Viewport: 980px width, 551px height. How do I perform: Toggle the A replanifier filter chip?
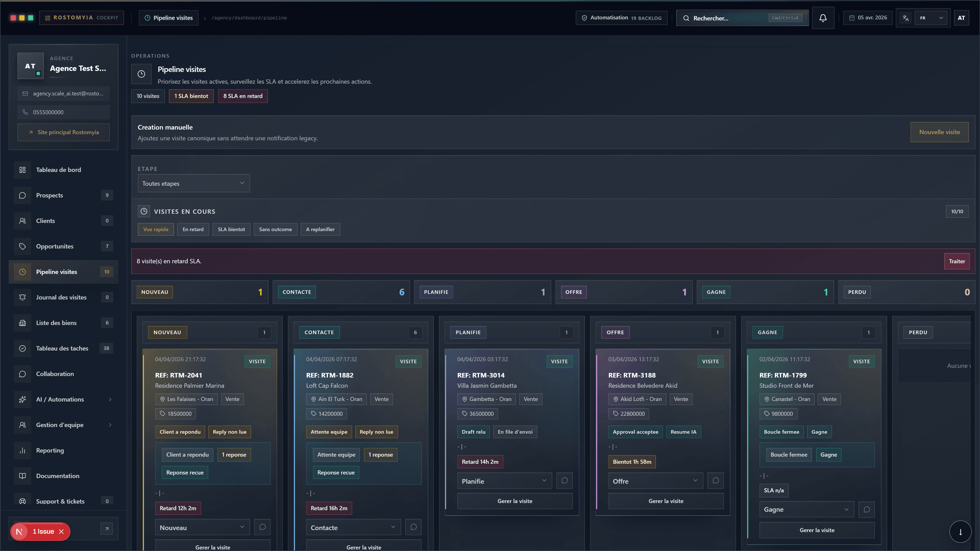pos(320,229)
